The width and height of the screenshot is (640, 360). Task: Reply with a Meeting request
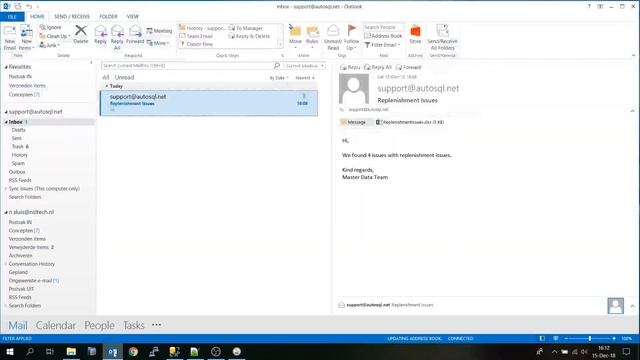pyautogui.click(x=159, y=31)
